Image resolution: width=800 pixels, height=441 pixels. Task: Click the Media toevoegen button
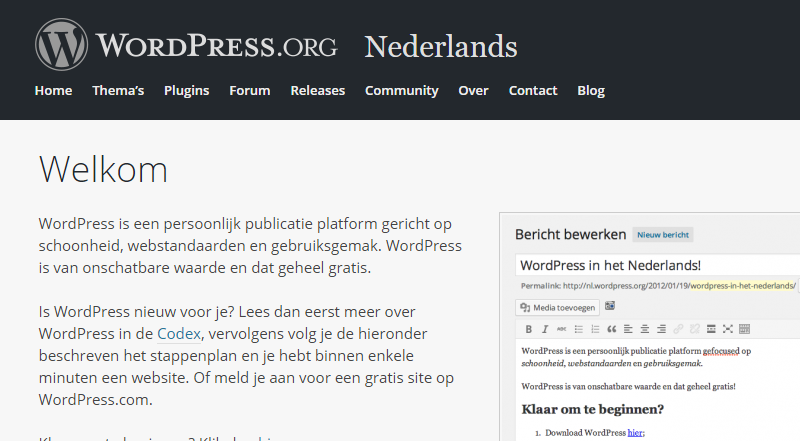(x=557, y=308)
